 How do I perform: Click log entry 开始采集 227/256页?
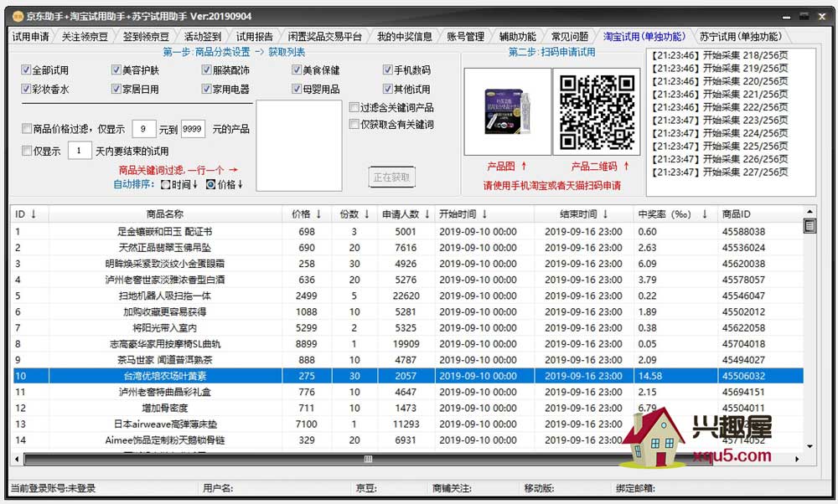720,172
